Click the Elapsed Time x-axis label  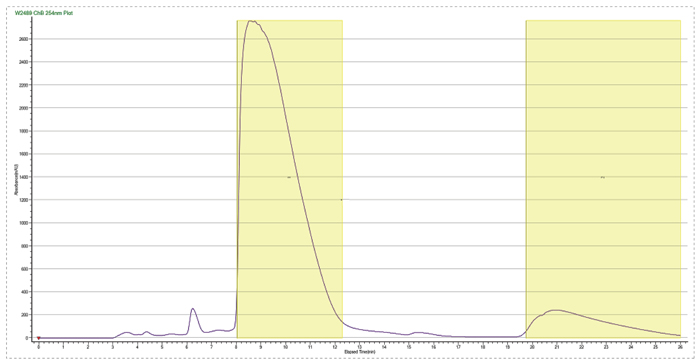(359, 352)
